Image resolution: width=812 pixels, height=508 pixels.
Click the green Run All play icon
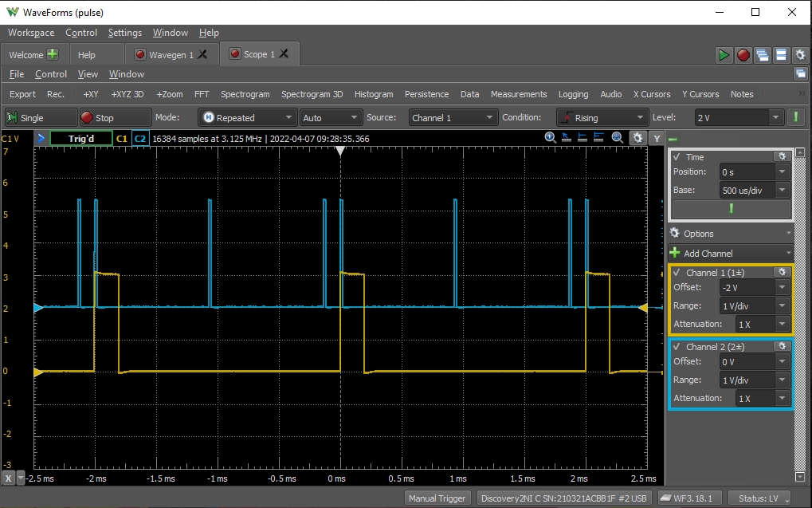coord(724,55)
